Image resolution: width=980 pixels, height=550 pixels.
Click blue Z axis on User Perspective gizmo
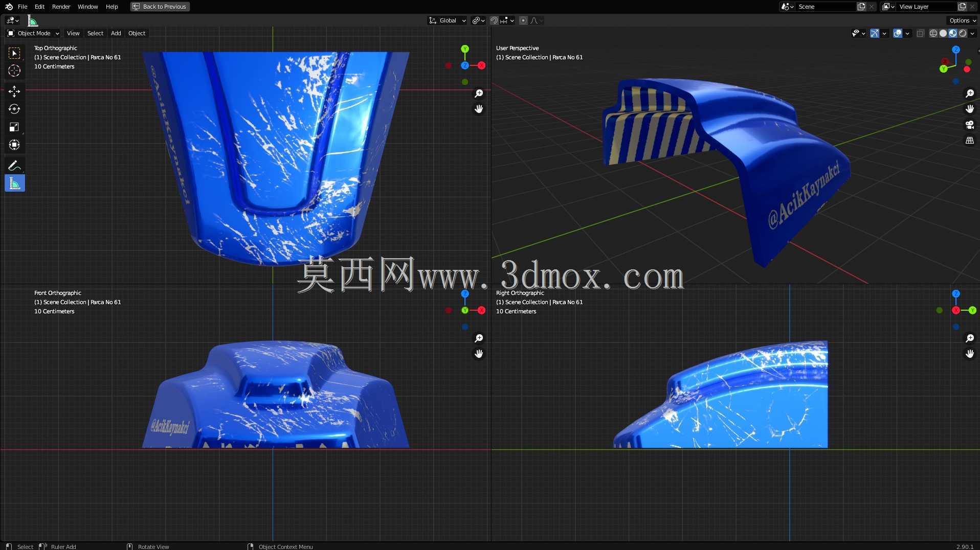tap(956, 50)
